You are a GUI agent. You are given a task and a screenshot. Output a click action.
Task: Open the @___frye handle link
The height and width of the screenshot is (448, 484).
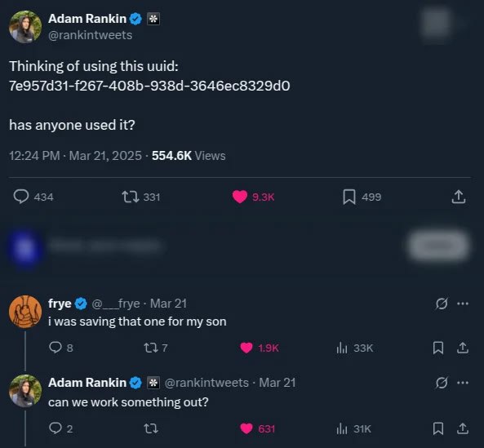(116, 304)
